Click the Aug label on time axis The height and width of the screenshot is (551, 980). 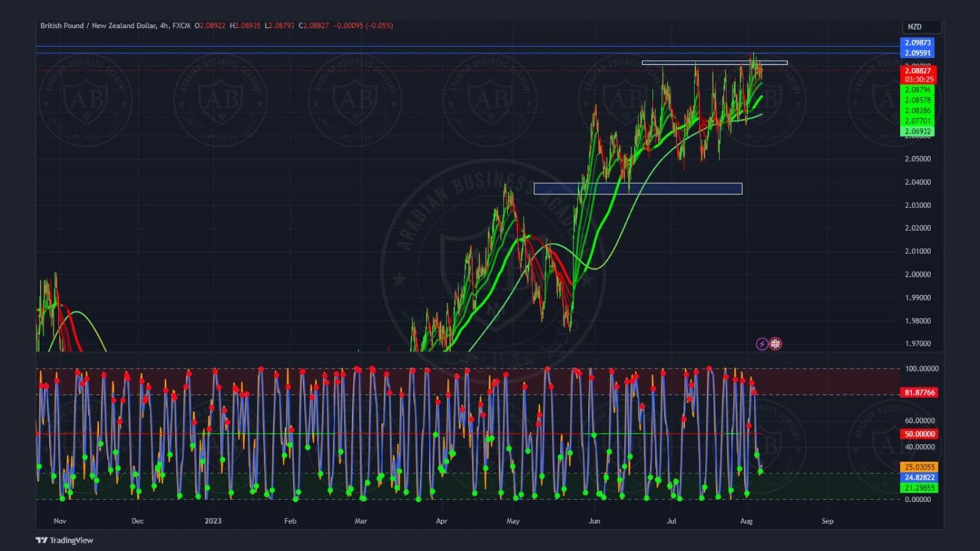746,521
